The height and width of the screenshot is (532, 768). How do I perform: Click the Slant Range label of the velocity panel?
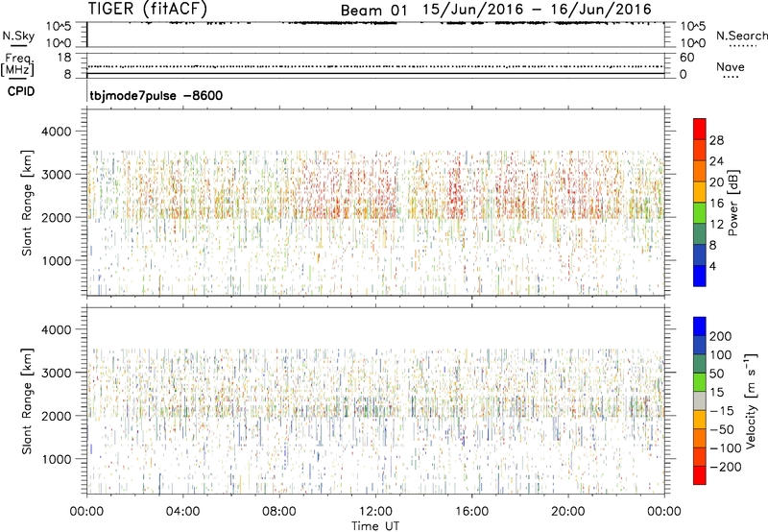click(x=27, y=401)
